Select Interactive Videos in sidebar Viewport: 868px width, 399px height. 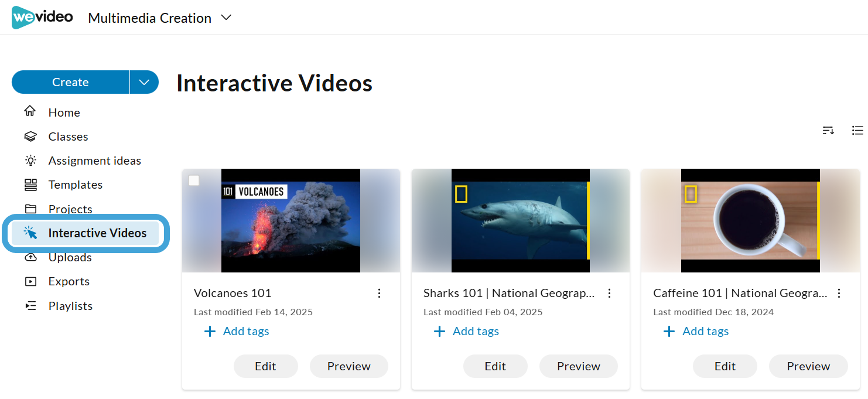point(86,233)
